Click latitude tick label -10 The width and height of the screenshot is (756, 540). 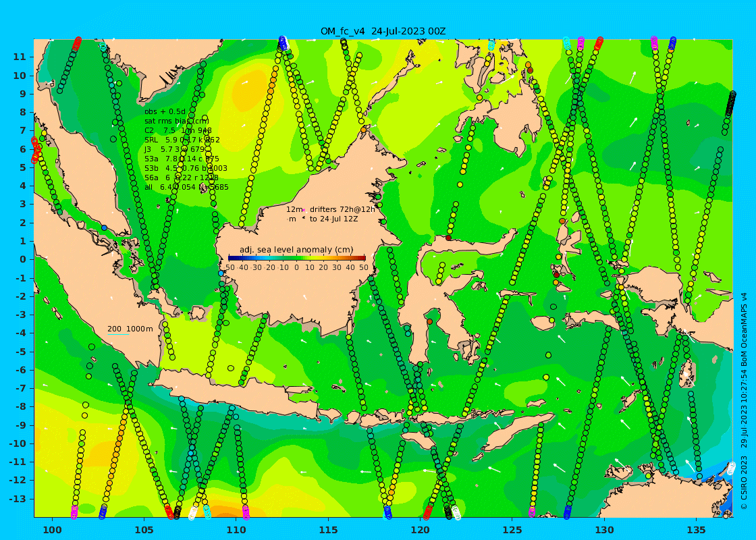point(18,443)
